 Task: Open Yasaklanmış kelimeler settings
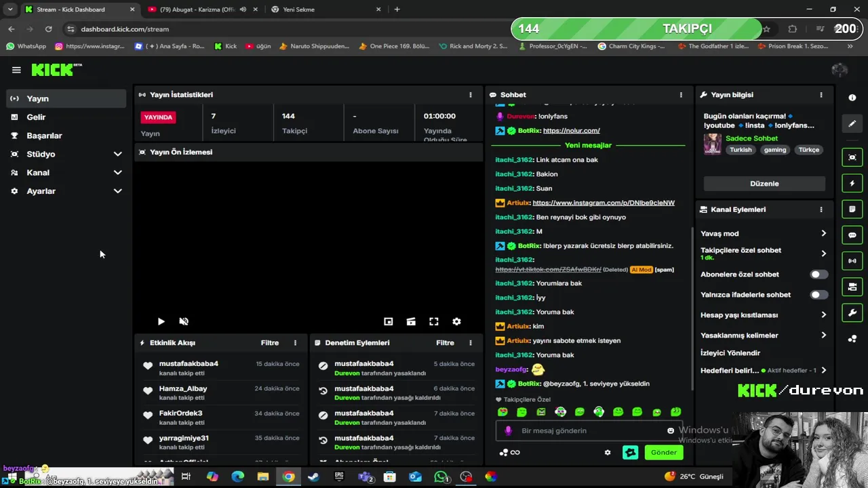pos(823,335)
